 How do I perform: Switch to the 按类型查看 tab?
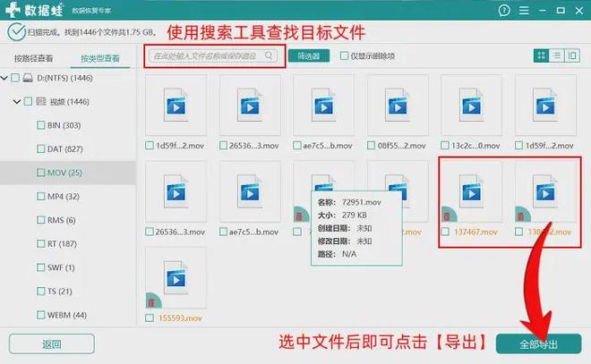point(100,58)
